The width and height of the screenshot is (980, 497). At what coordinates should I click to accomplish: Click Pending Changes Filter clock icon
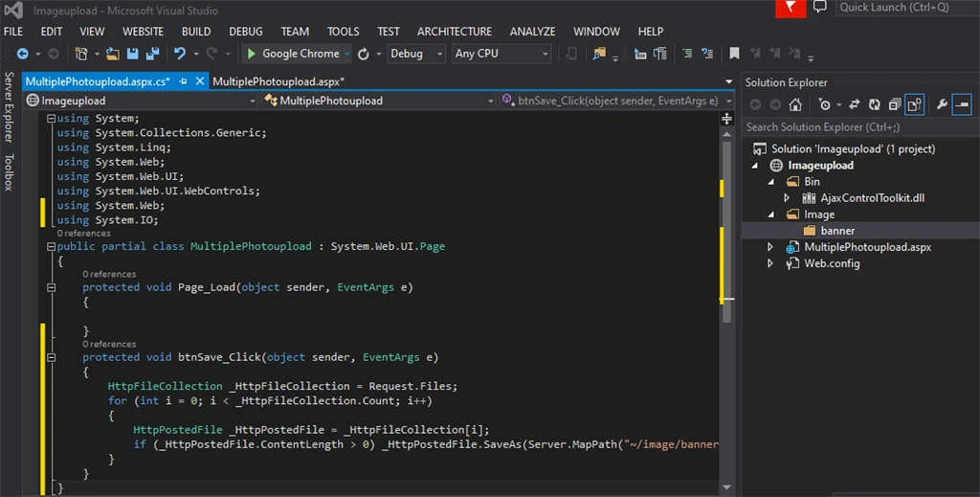(x=824, y=105)
